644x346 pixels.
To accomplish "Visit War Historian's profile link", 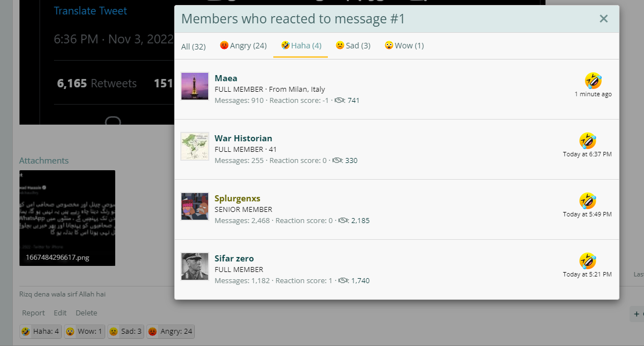I will click(x=243, y=139).
